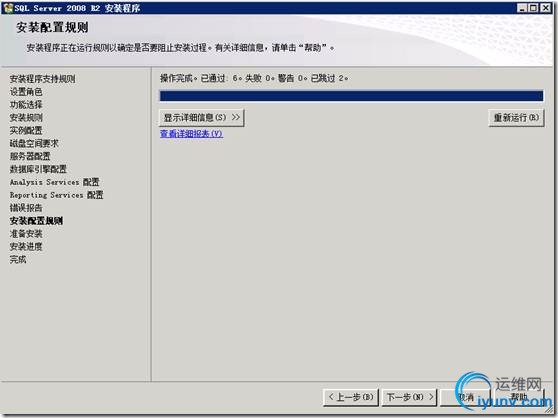Click the rule description text under heading

click(180, 48)
